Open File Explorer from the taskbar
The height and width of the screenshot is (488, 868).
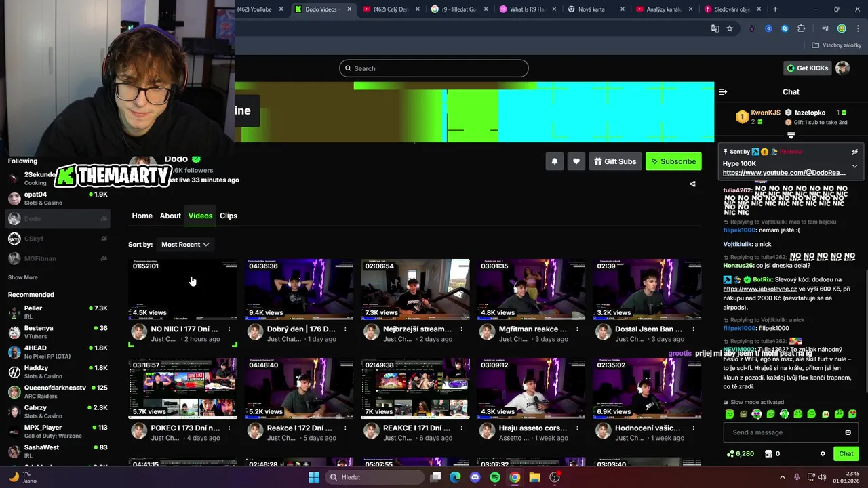click(x=534, y=477)
